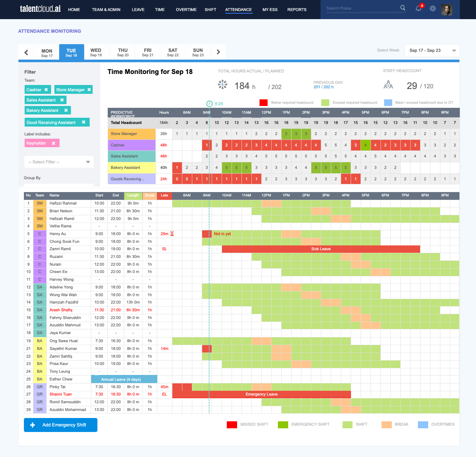
Task: Click employee name Arash Shafiq
Action: click(61, 310)
